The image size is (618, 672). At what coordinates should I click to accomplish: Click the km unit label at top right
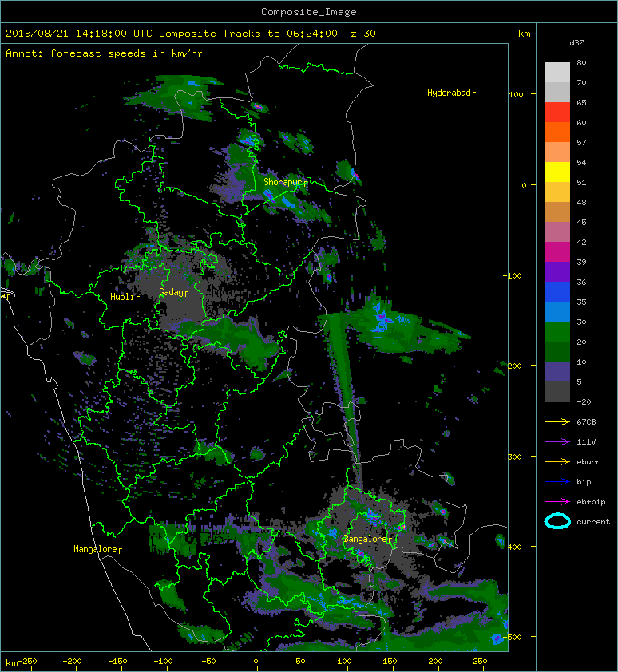click(525, 34)
